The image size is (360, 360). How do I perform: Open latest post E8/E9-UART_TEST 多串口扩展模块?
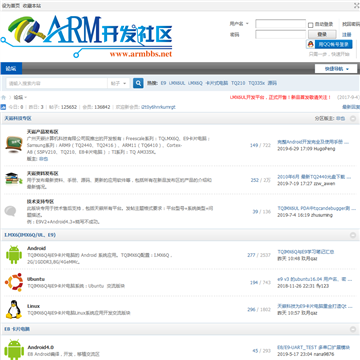(x=314, y=348)
